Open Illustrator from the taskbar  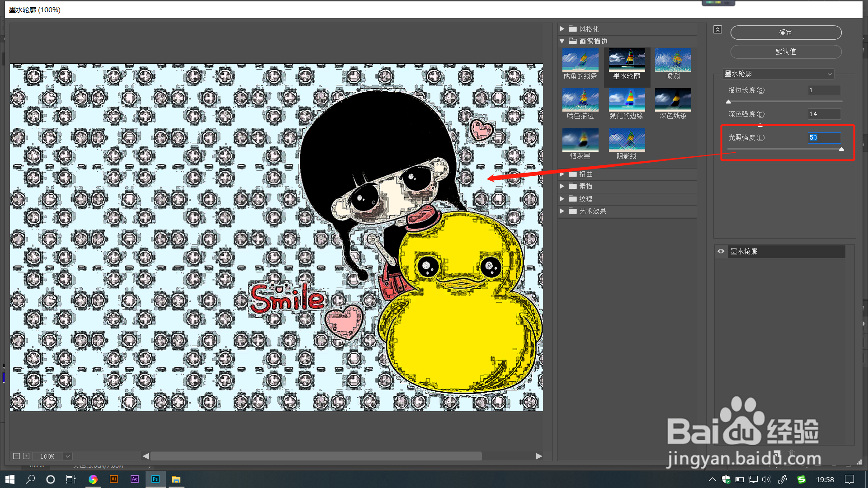pyautogui.click(x=114, y=479)
